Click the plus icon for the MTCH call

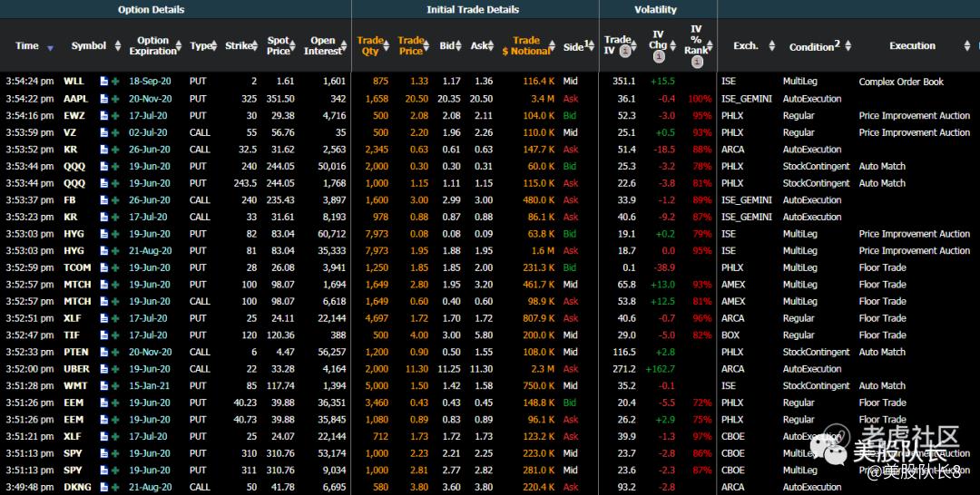[115, 301]
